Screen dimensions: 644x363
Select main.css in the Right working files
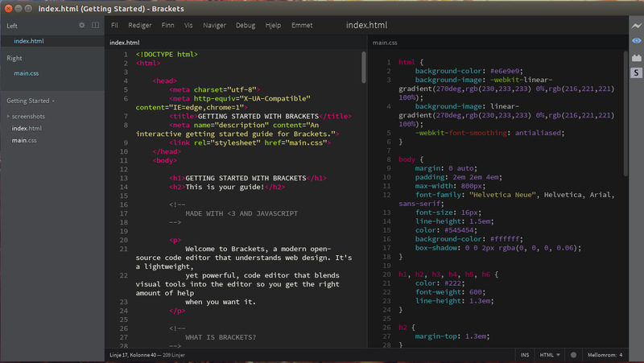click(25, 74)
